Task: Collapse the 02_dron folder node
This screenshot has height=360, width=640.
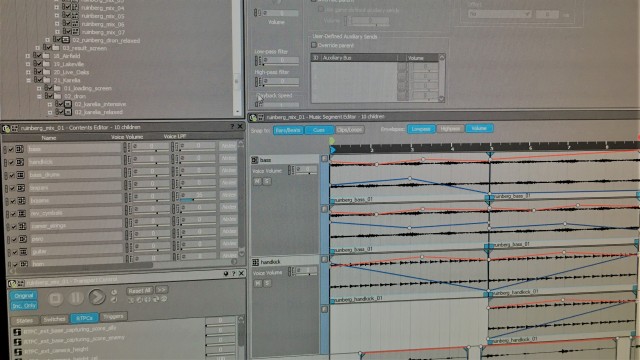Action: [x=39, y=96]
